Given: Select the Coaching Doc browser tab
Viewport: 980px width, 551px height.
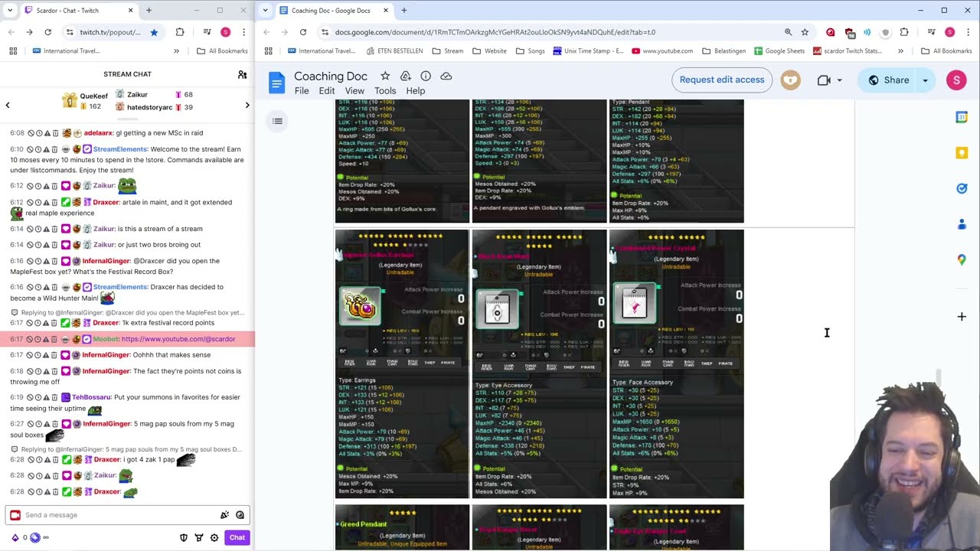Looking at the screenshot, I should pos(335,10).
